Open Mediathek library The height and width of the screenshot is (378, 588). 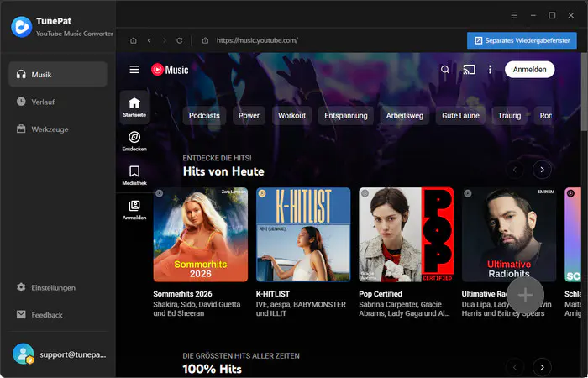[134, 176]
